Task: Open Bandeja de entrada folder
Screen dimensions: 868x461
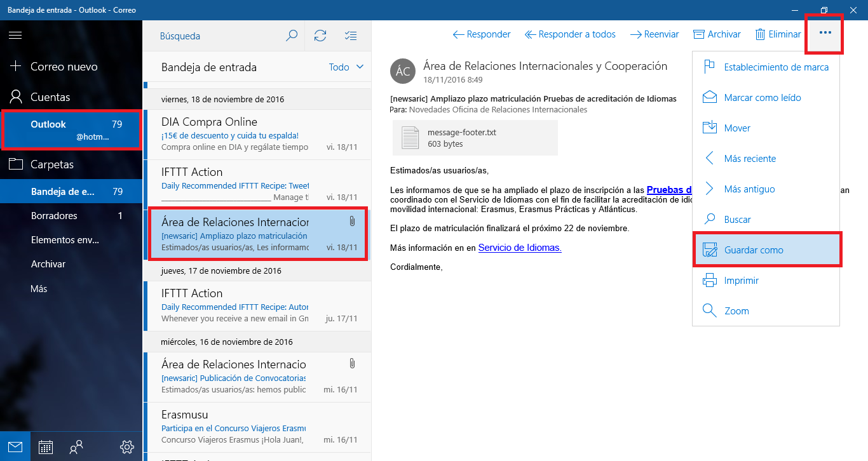Action: [x=71, y=191]
